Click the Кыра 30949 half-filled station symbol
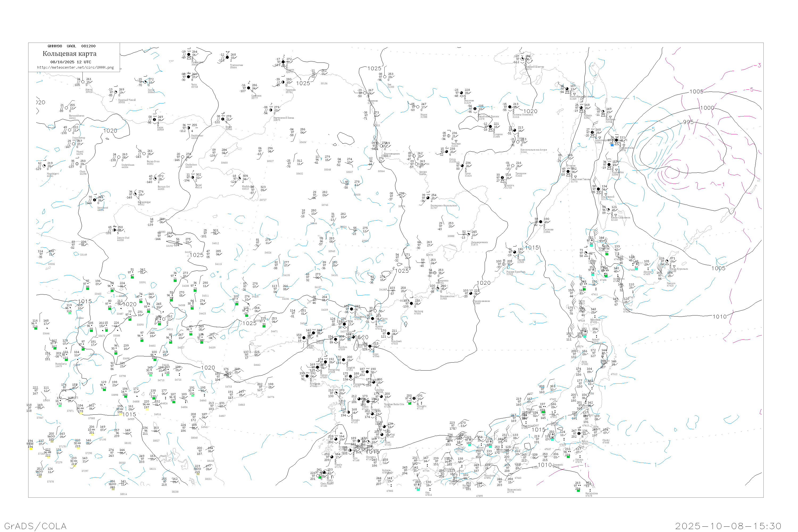The image size is (798, 532). 154,119
